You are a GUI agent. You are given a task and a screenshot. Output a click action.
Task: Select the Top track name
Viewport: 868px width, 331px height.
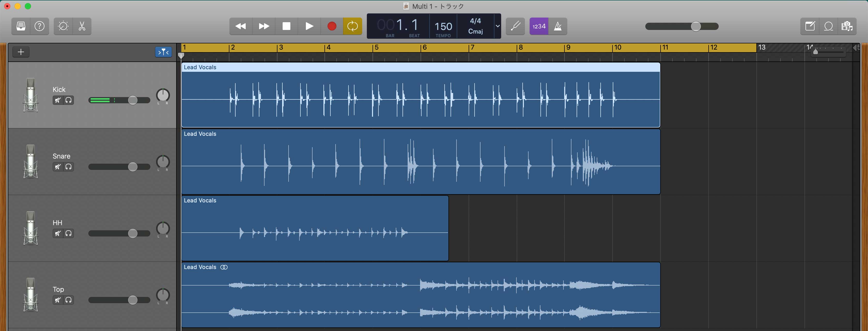pyautogui.click(x=58, y=290)
